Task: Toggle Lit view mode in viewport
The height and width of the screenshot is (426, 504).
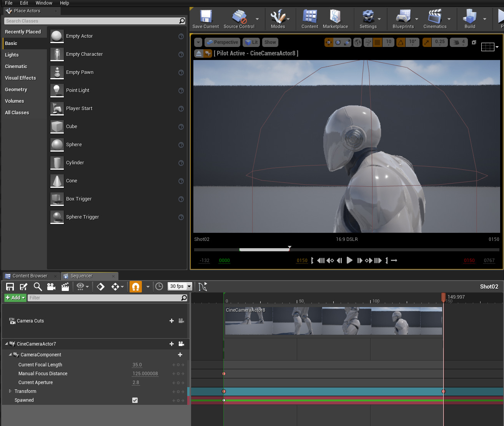Action: [x=251, y=42]
